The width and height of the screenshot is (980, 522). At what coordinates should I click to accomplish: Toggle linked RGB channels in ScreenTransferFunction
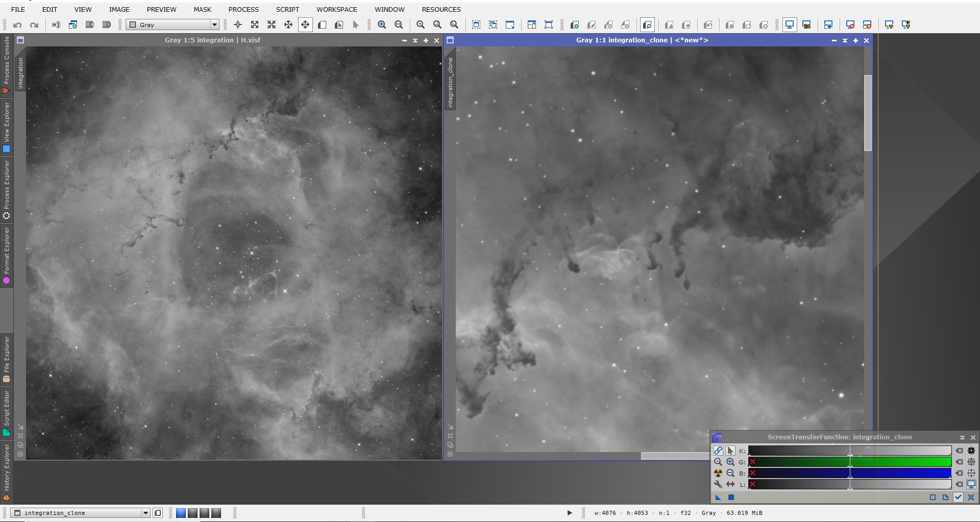(718, 451)
